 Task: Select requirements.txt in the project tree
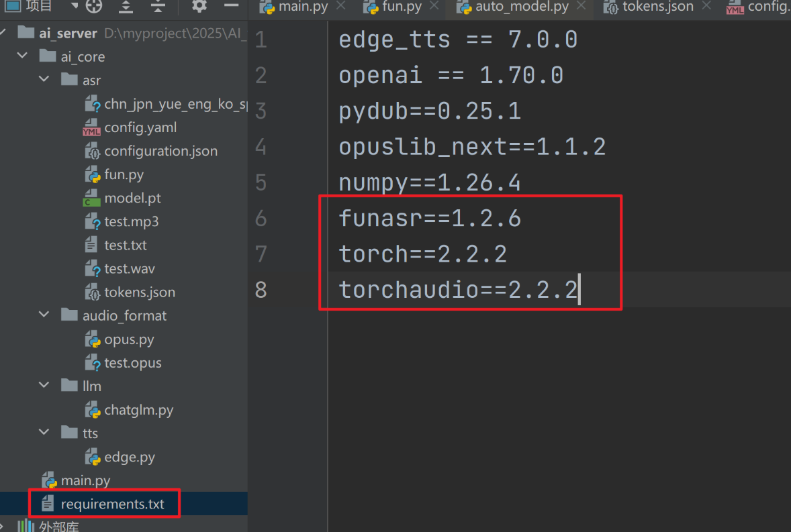tap(113, 504)
